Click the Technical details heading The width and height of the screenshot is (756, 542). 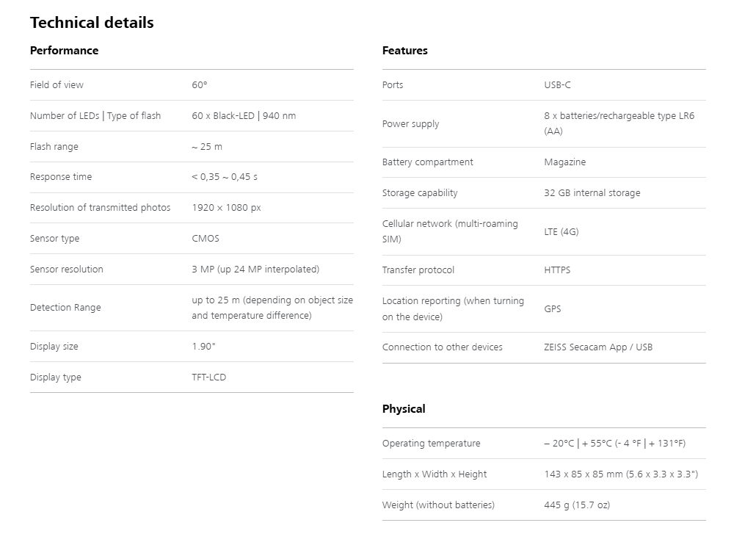pyautogui.click(x=92, y=23)
